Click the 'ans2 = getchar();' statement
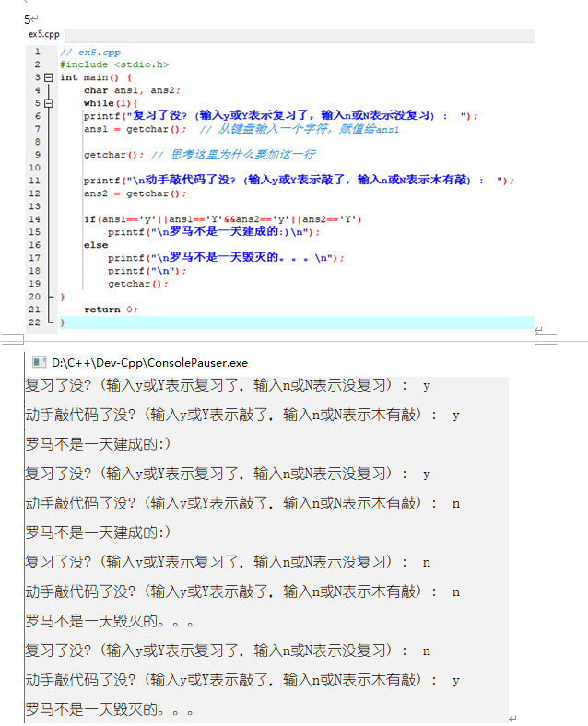The width and height of the screenshot is (588, 726). point(135,193)
